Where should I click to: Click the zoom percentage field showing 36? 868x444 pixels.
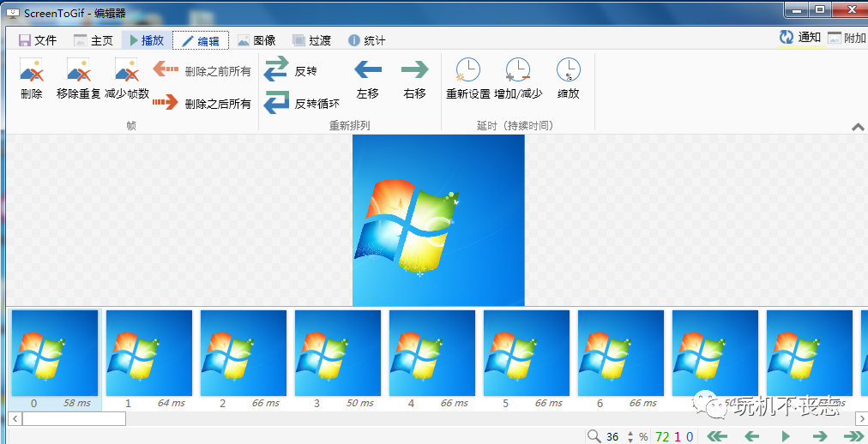(612, 437)
